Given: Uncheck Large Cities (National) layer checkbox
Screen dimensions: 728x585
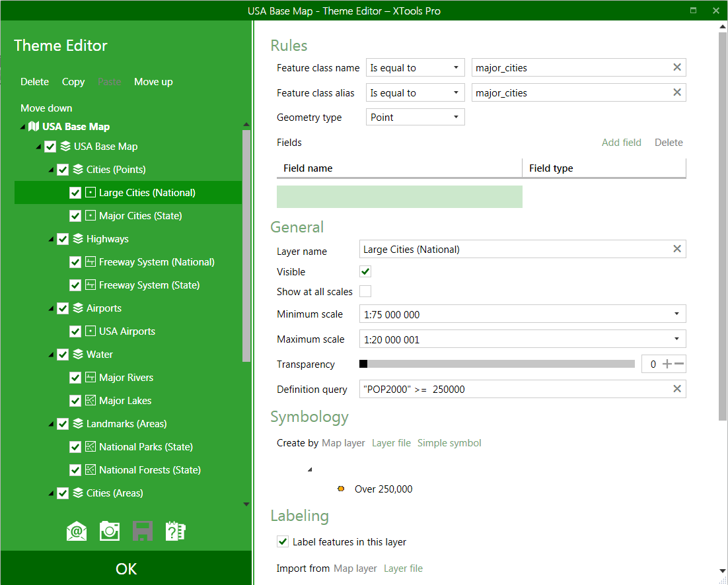Looking at the screenshot, I should [x=75, y=193].
